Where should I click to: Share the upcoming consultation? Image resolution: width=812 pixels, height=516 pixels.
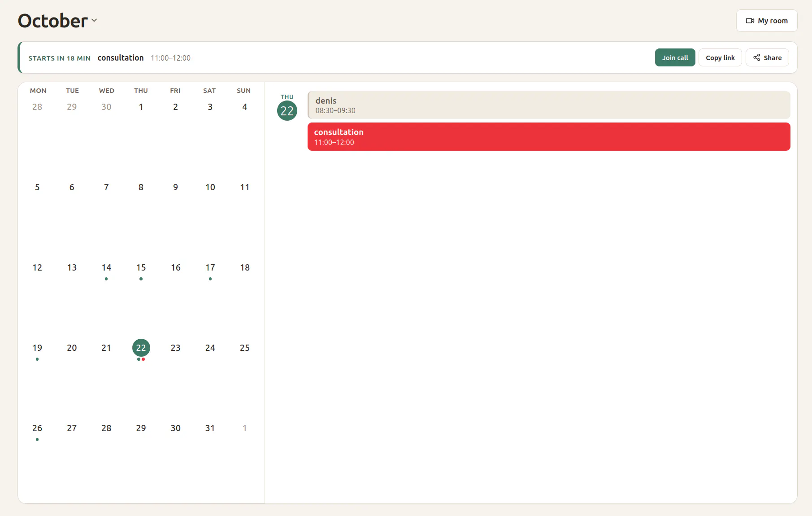pos(767,57)
